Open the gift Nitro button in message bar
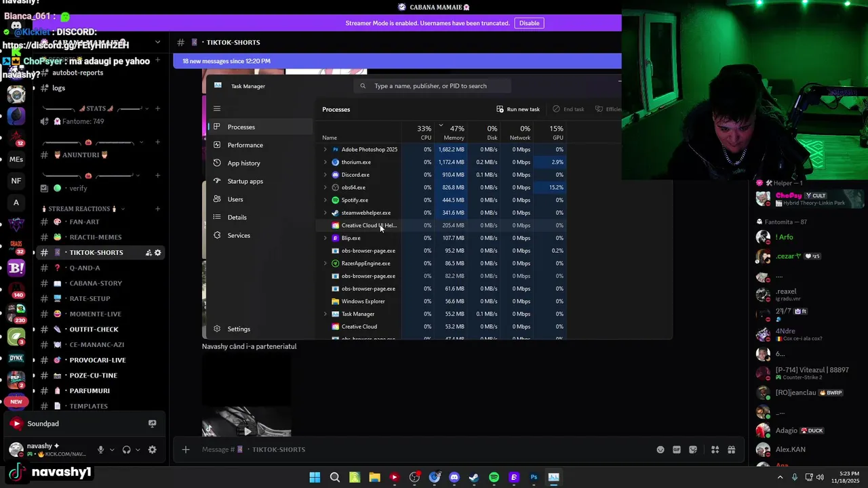This screenshot has width=868, height=488. [731, 449]
